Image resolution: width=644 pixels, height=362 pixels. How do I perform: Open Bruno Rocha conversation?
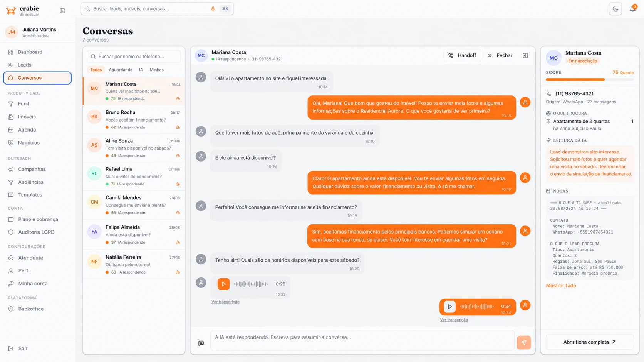pyautogui.click(x=134, y=120)
